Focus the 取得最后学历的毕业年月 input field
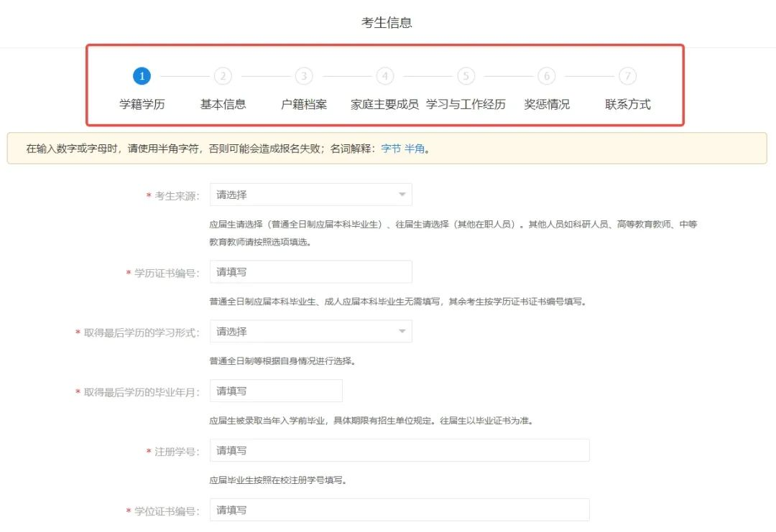 tap(276, 391)
